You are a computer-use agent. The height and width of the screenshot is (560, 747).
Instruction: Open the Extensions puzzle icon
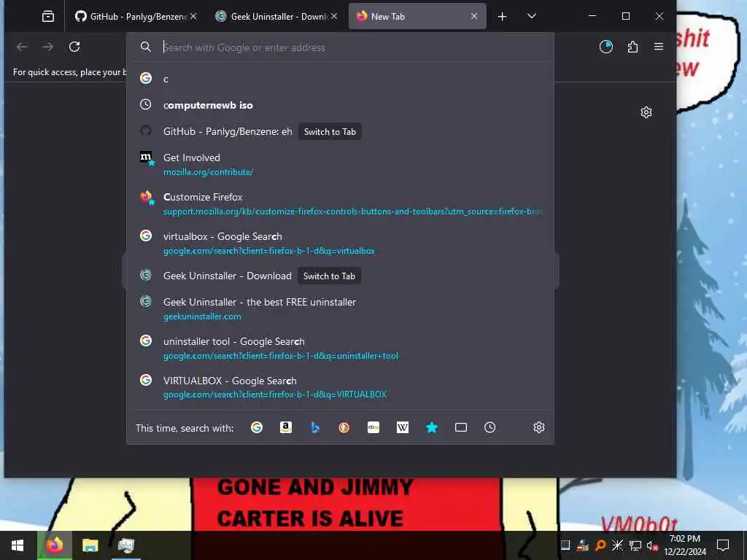(x=632, y=47)
